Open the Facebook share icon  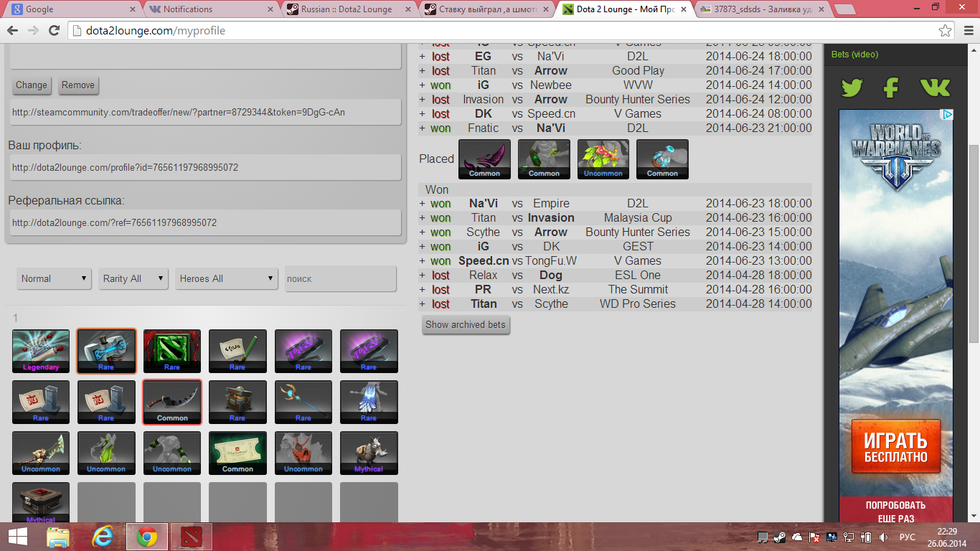[891, 88]
